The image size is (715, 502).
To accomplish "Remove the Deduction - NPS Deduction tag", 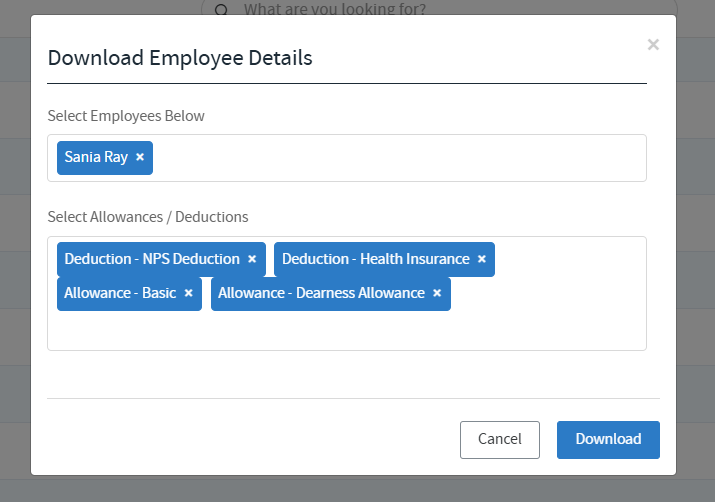I will [252, 259].
